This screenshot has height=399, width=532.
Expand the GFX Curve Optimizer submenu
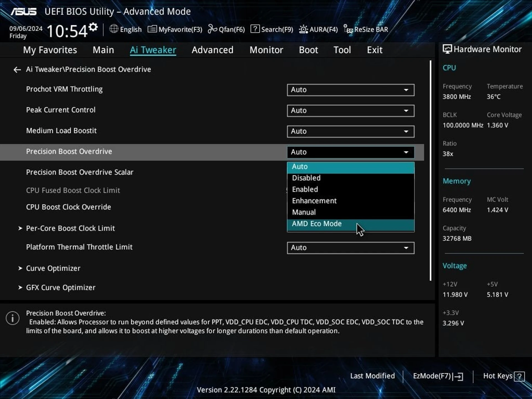coord(57,287)
